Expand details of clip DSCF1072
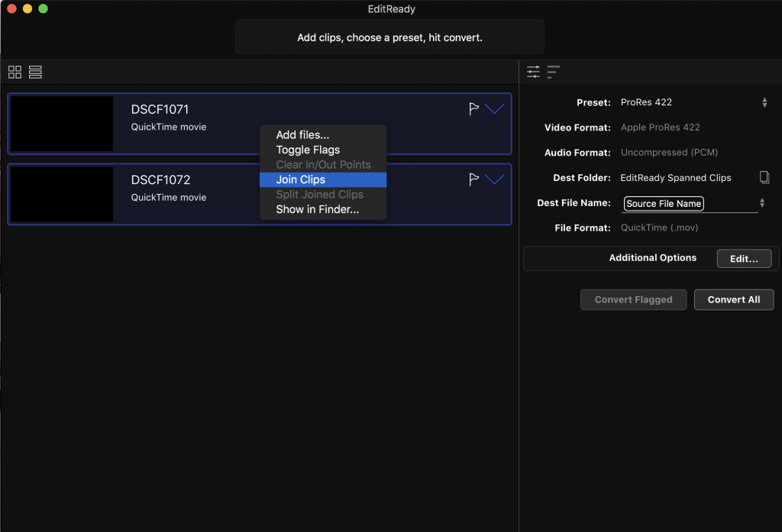This screenshot has width=782, height=532. (x=495, y=179)
